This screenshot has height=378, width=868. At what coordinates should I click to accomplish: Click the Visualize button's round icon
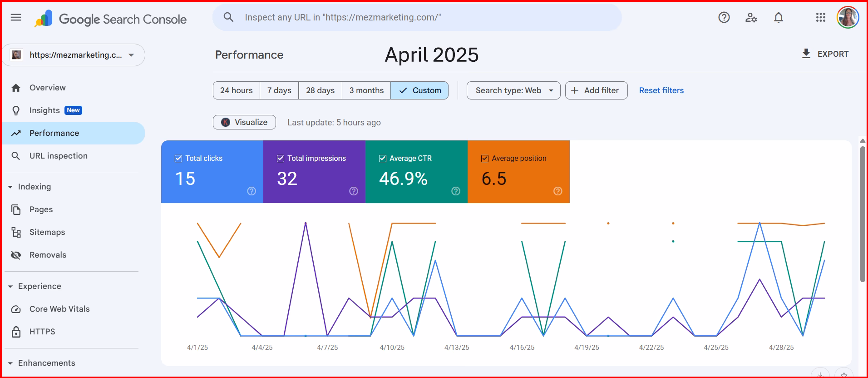coord(226,122)
